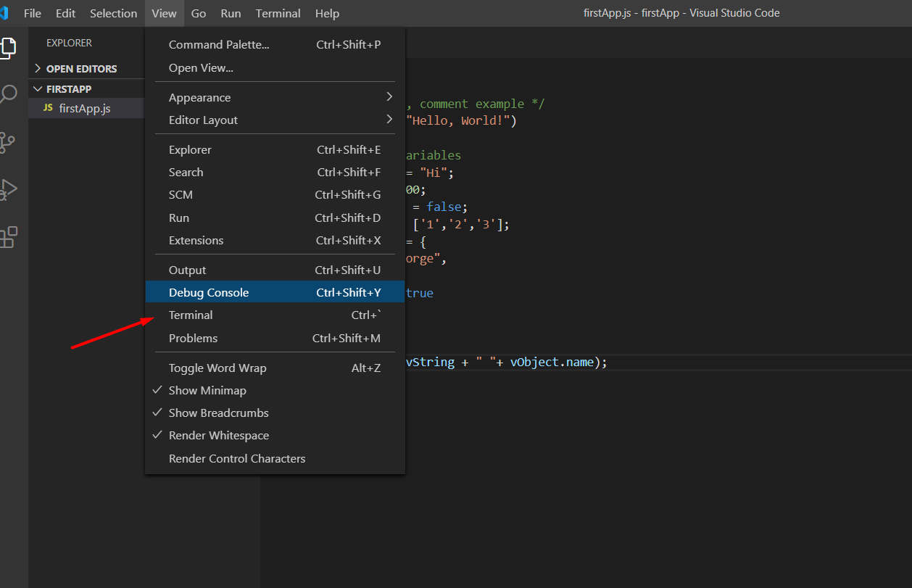Select Terminal entry with Ctrl+` shortcut

tap(275, 315)
